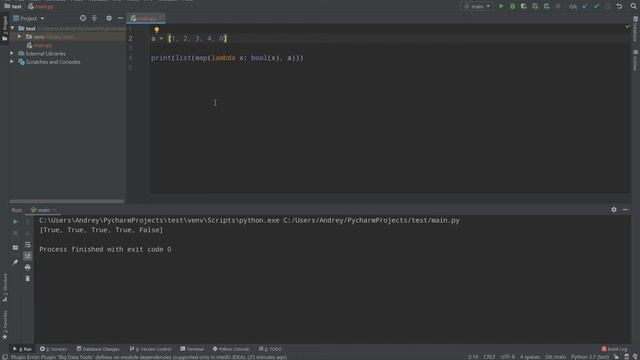
Task: Click the yellow lightbulb intention icon in editor
Action: 157,30
